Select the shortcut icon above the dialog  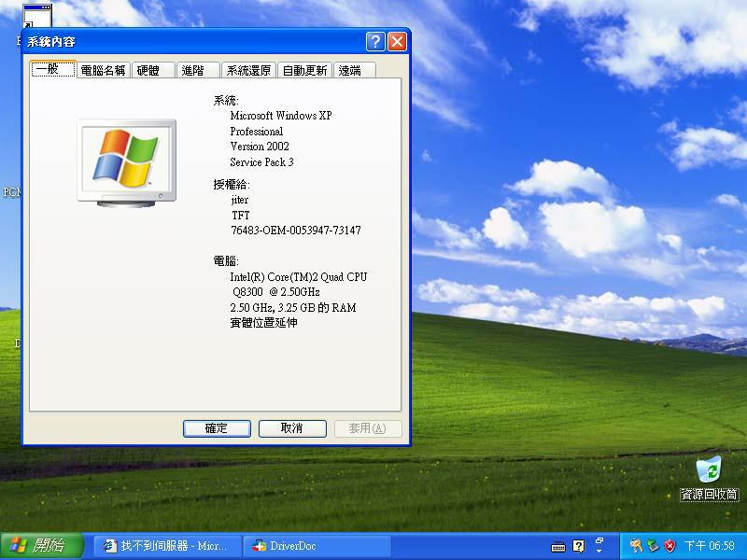(x=37, y=15)
